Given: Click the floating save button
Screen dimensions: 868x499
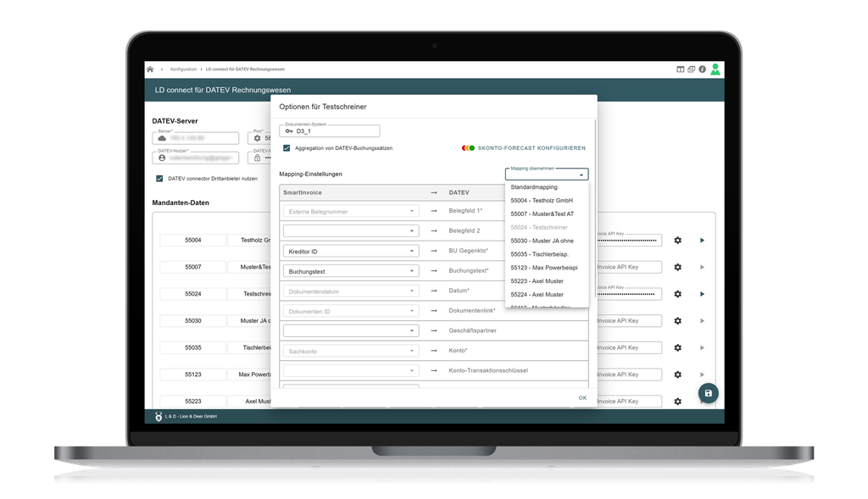Looking at the screenshot, I should [x=708, y=393].
